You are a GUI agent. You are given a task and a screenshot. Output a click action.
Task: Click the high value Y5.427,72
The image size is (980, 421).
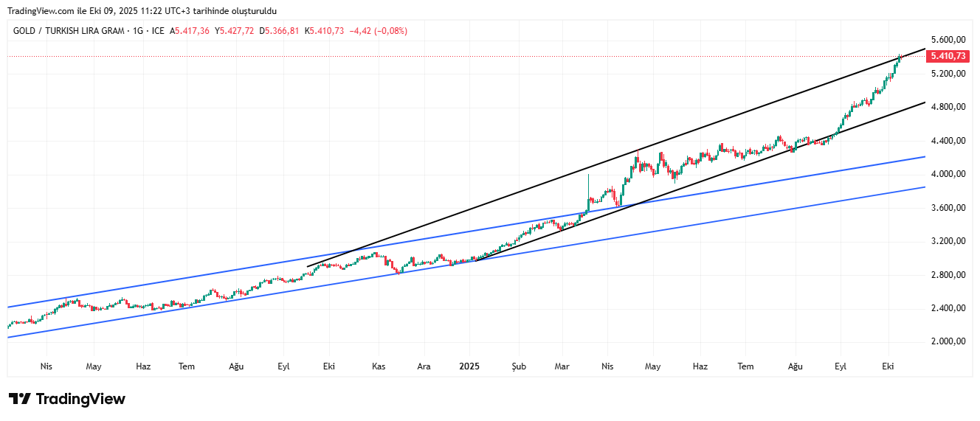coord(235,31)
